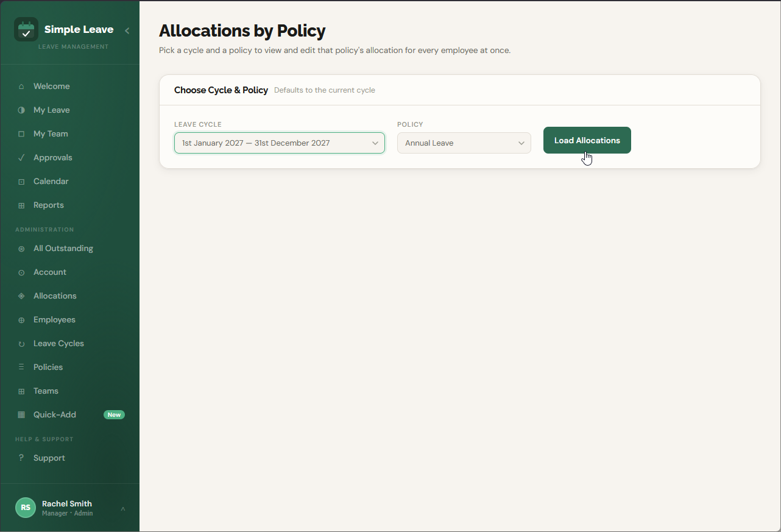This screenshot has height=532, width=781.
Task: Click the Quick-Add table icon
Action: click(21, 415)
